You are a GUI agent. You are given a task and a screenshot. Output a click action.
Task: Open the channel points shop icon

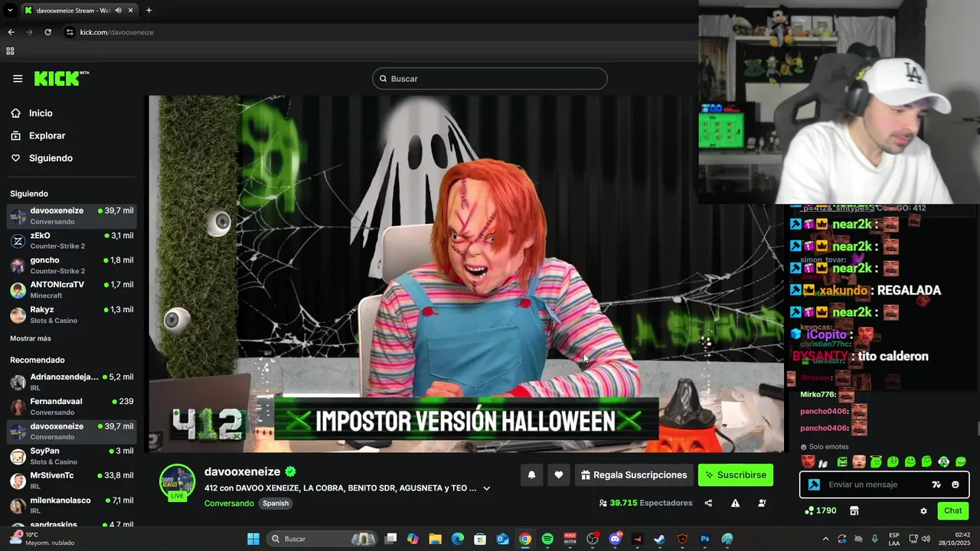point(854,510)
